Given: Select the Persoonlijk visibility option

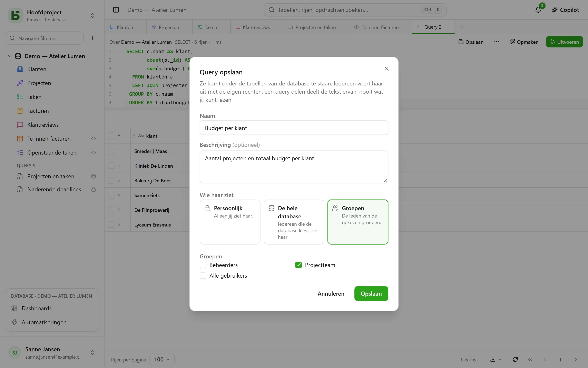Looking at the screenshot, I should pyautogui.click(x=230, y=222).
